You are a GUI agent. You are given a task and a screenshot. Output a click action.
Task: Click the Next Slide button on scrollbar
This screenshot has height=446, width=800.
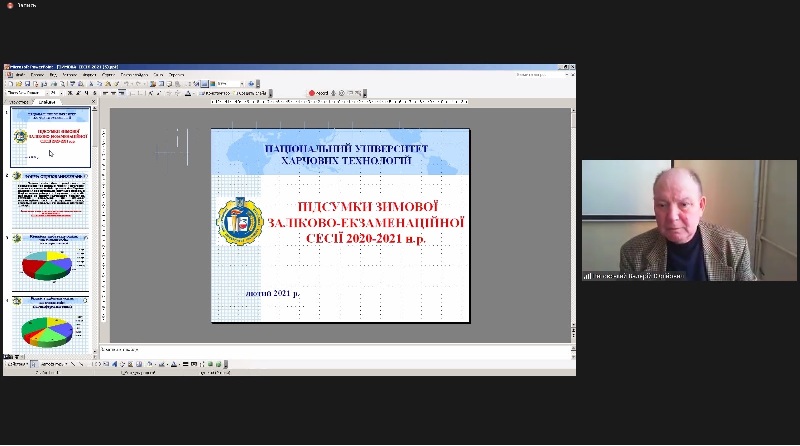tap(573, 337)
